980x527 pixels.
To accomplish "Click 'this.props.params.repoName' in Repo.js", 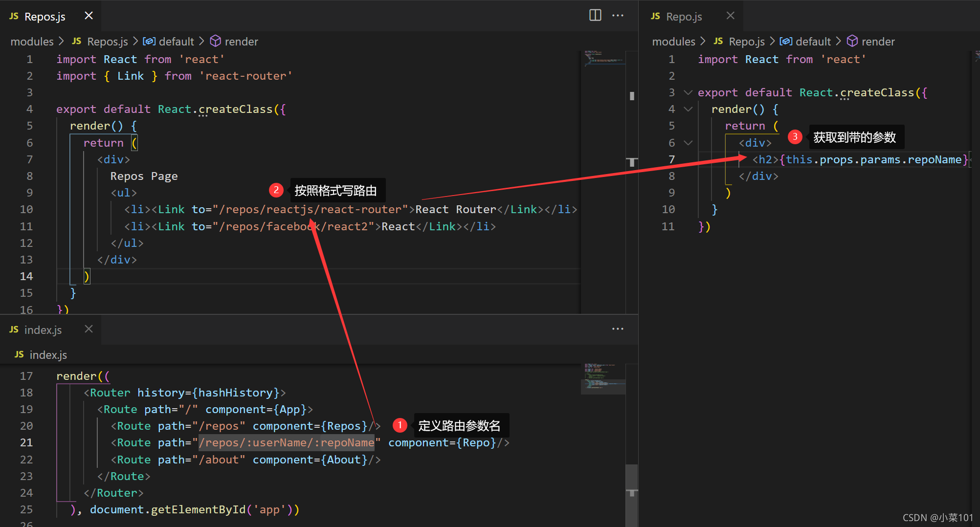I will tap(873, 159).
